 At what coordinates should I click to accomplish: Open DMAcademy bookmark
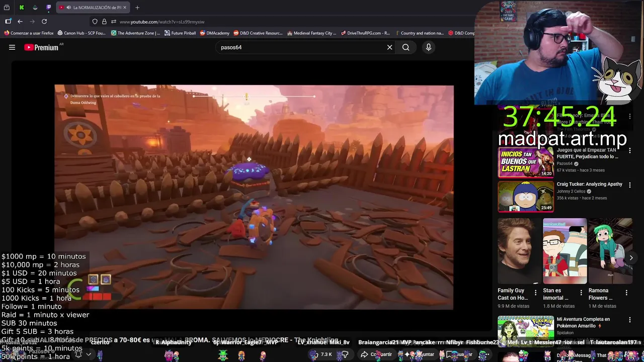point(215,33)
